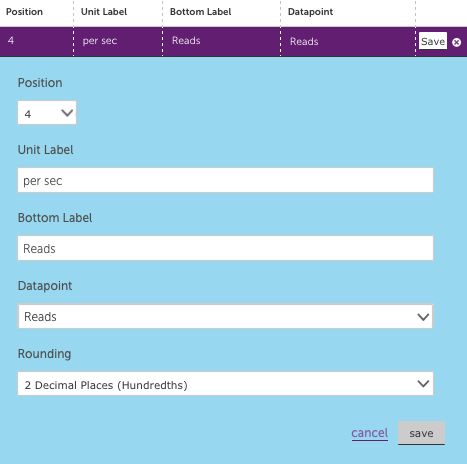Click the Reads cell under Datapoint column

click(304, 41)
